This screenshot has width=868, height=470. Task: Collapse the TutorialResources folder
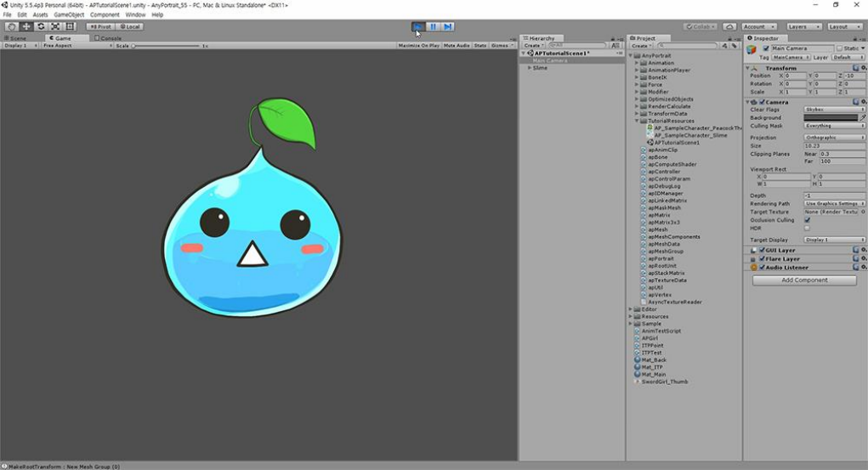(637, 121)
